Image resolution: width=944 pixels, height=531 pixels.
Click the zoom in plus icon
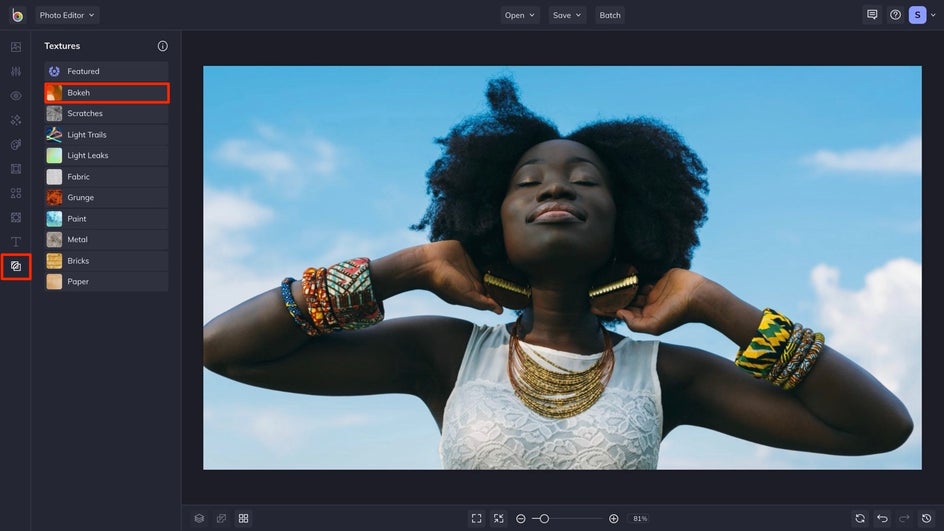613,518
